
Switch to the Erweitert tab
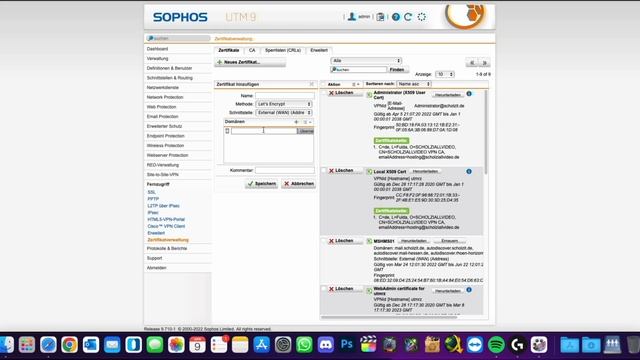point(319,50)
